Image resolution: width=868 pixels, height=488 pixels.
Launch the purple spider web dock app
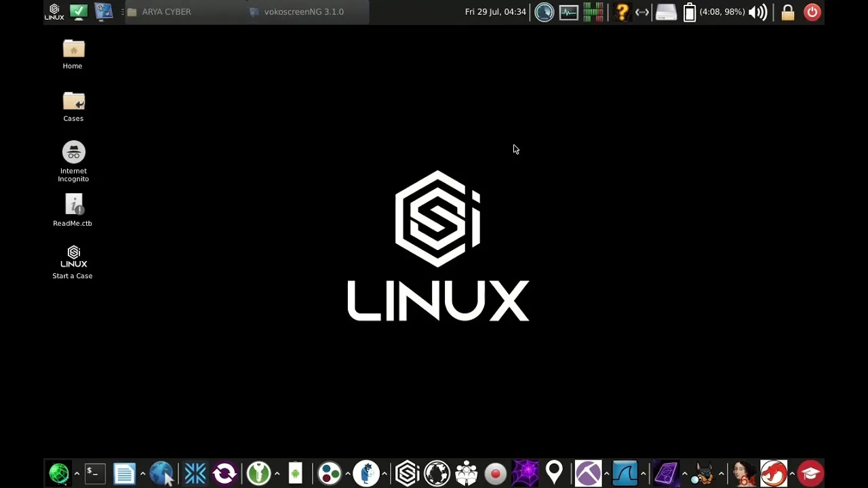tap(526, 473)
